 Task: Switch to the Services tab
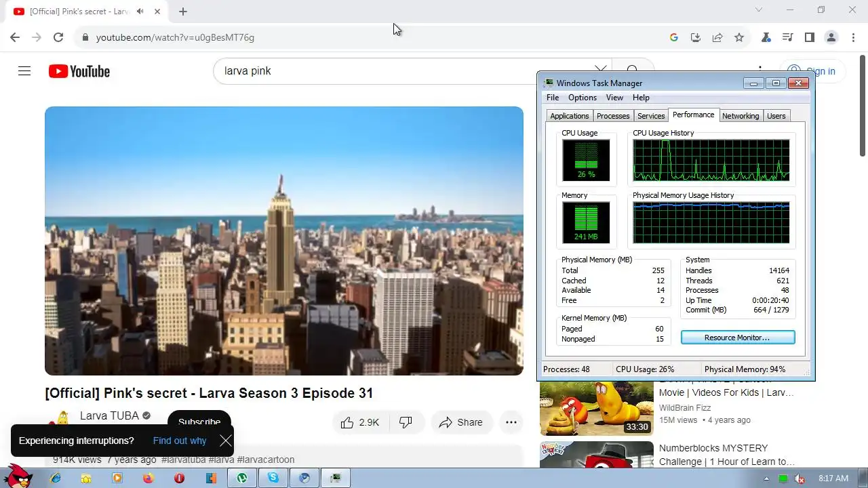[651, 116]
